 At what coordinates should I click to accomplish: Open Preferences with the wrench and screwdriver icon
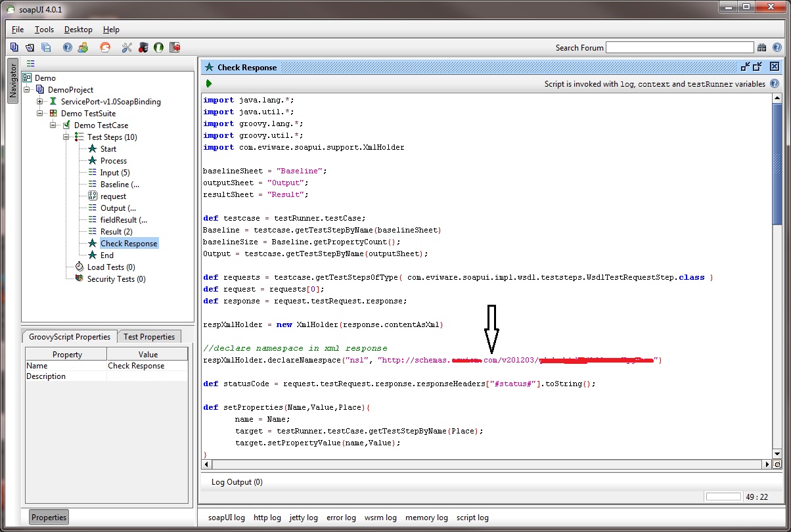tap(127, 47)
